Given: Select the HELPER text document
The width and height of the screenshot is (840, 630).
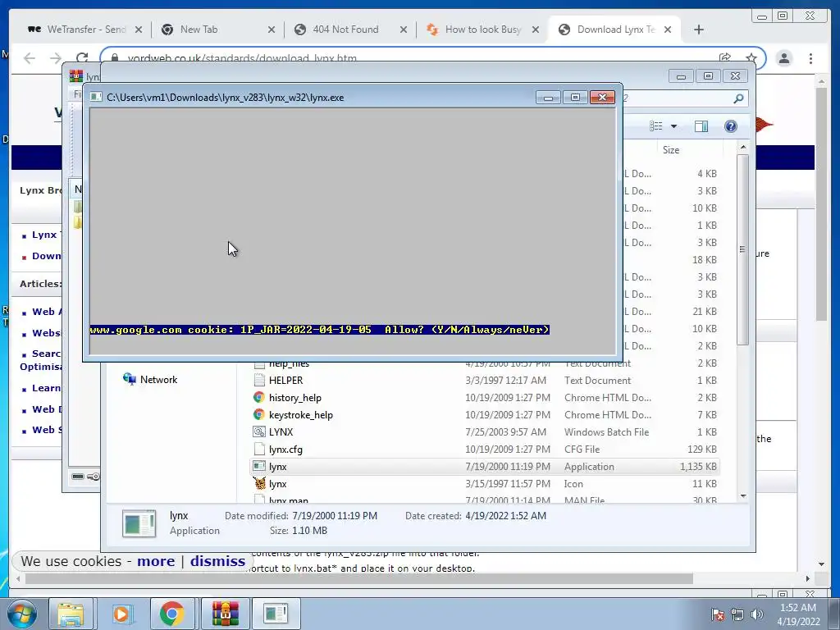Looking at the screenshot, I should tap(485, 381).
